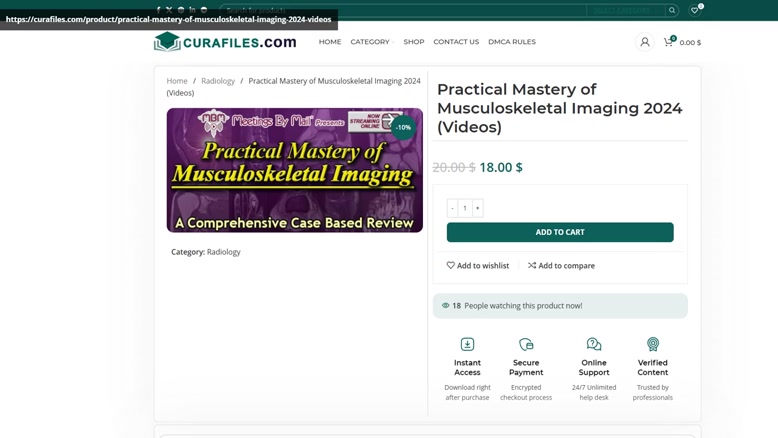Viewport: 778px width, 438px height.
Task: Click the Instant Access download icon
Action: 467,344
